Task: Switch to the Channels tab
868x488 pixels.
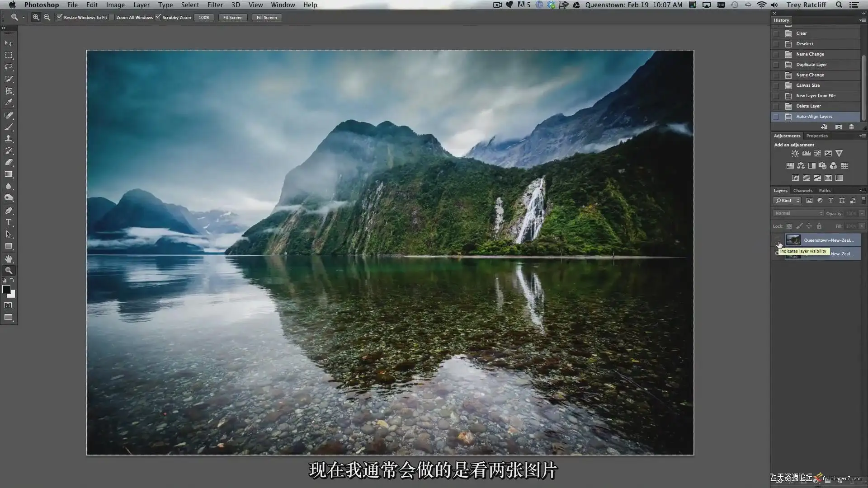Action: [x=803, y=191]
